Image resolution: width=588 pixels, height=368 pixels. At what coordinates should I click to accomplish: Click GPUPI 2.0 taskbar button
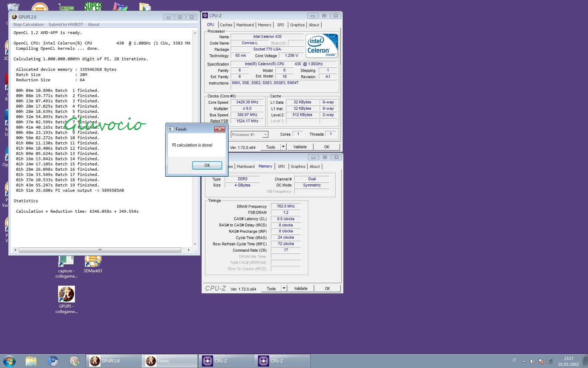click(114, 361)
